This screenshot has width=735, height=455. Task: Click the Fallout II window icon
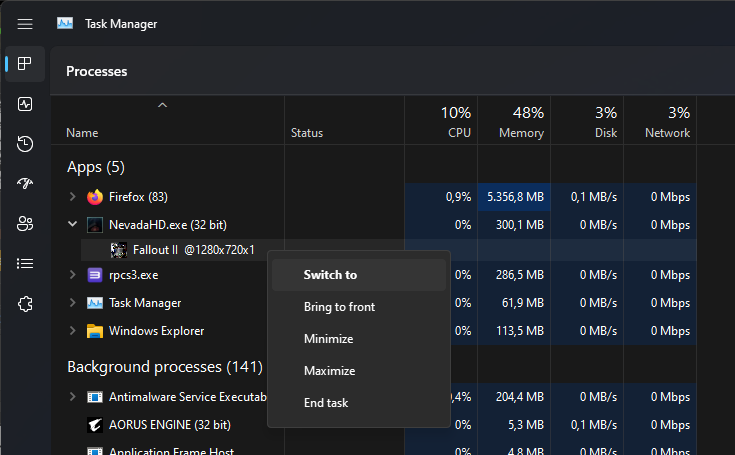click(x=119, y=250)
